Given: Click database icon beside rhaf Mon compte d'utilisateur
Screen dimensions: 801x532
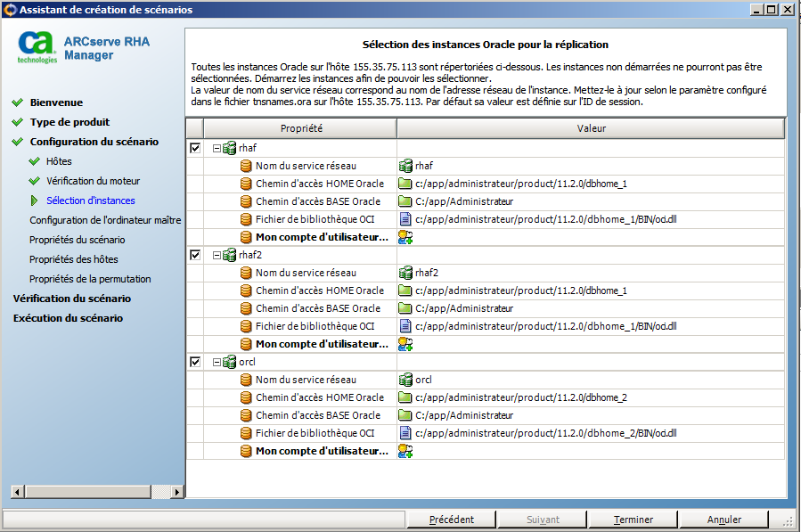Looking at the screenshot, I should 246,237.
